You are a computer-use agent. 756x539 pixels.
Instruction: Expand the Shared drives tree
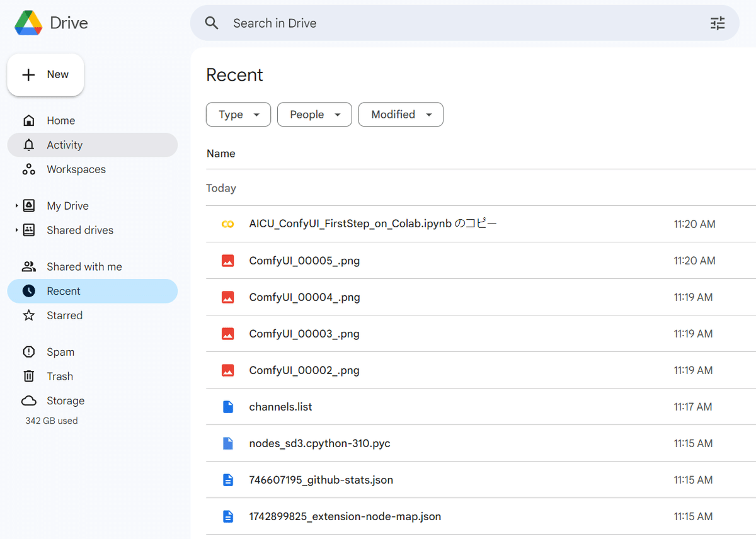16,230
